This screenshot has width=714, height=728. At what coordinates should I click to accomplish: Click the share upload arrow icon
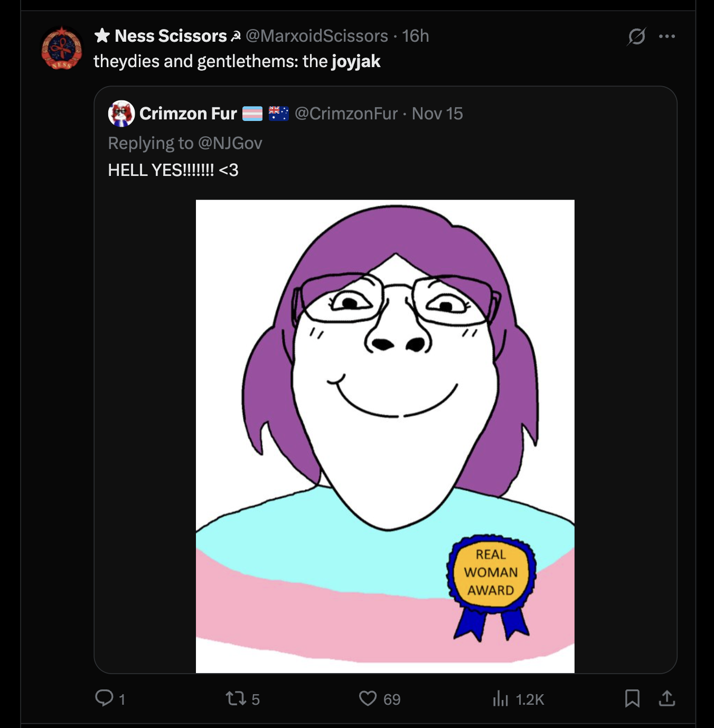[667, 698]
